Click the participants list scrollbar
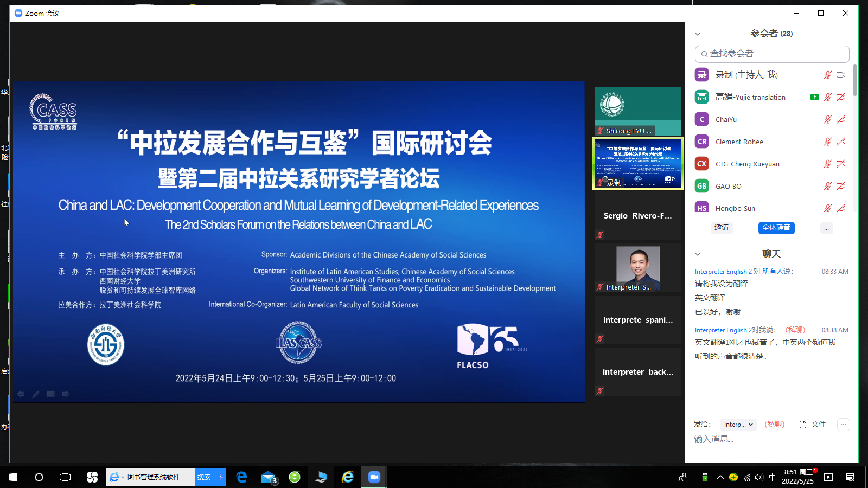Screen dimensions: 868x488 pyautogui.click(x=855, y=80)
